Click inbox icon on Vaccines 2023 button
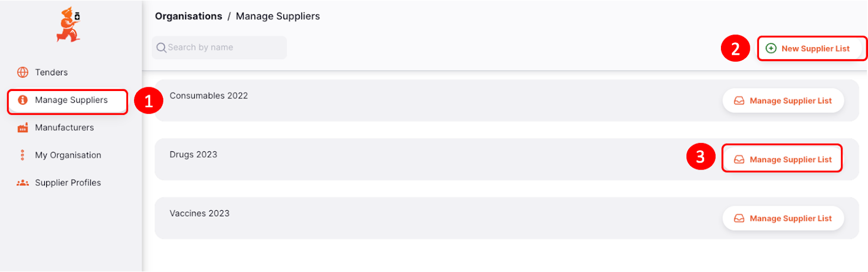Viewport: 868px width, 272px height. [739, 218]
